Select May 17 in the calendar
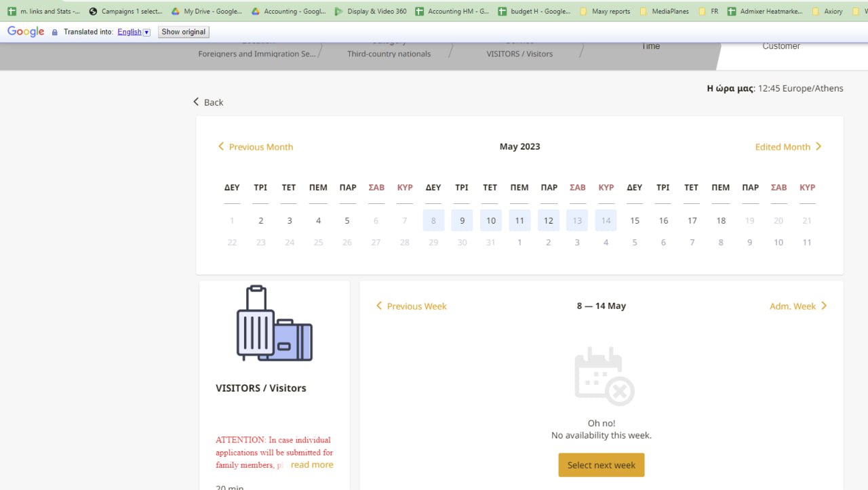The width and height of the screenshot is (868, 490). coord(692,220)
